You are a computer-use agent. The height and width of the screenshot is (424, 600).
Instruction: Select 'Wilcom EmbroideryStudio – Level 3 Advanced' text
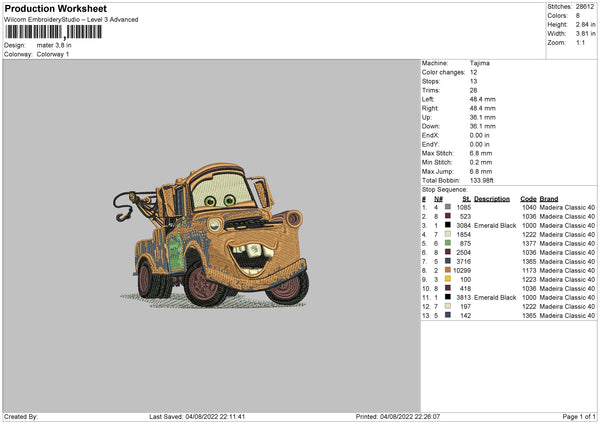point(71,20)
